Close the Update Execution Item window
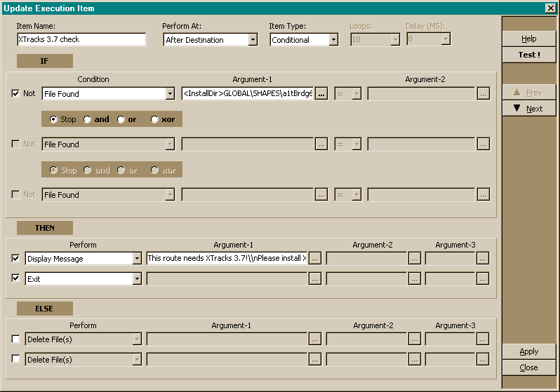 tap(550, 8)
